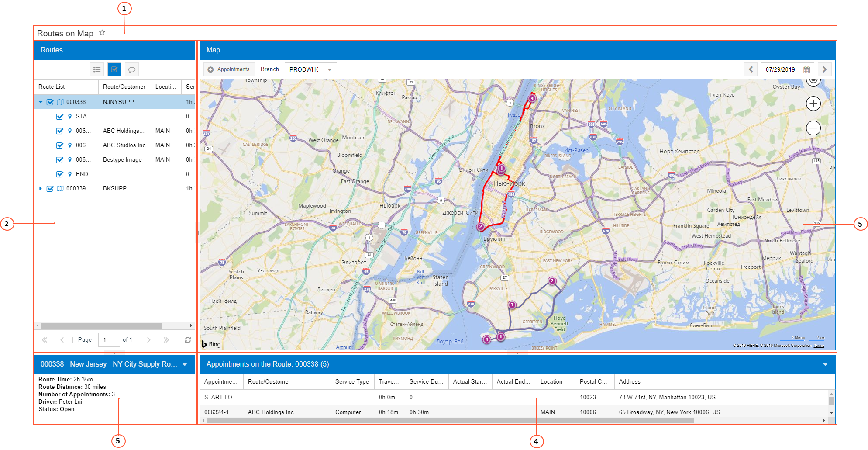Go to the last page of routes
The height and width of the screenshot is (450, 868).
tap(166, 340)
